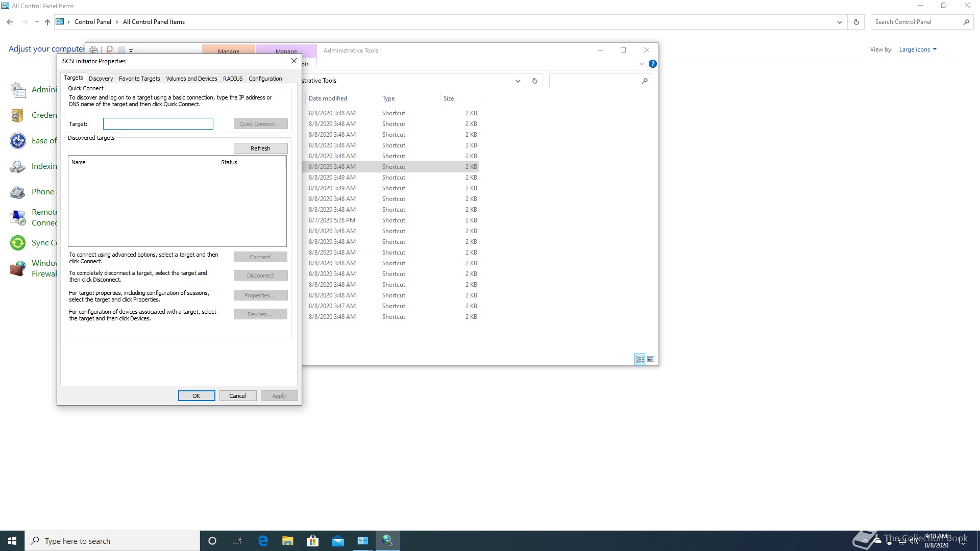Screen dimensions: 980x551
Task: Switch to Control Panel taskbar button
Action: 363,541
